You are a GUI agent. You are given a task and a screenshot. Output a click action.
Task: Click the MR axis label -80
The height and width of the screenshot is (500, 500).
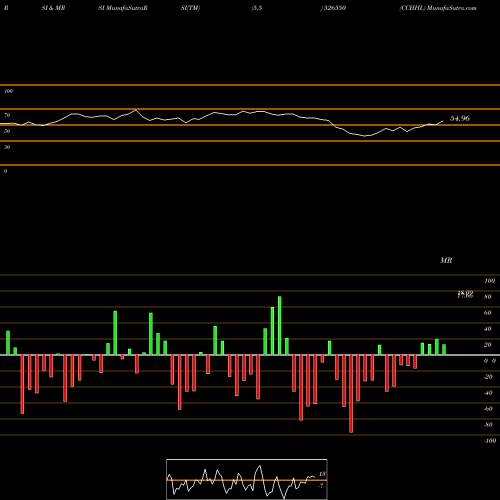[488, 425]
